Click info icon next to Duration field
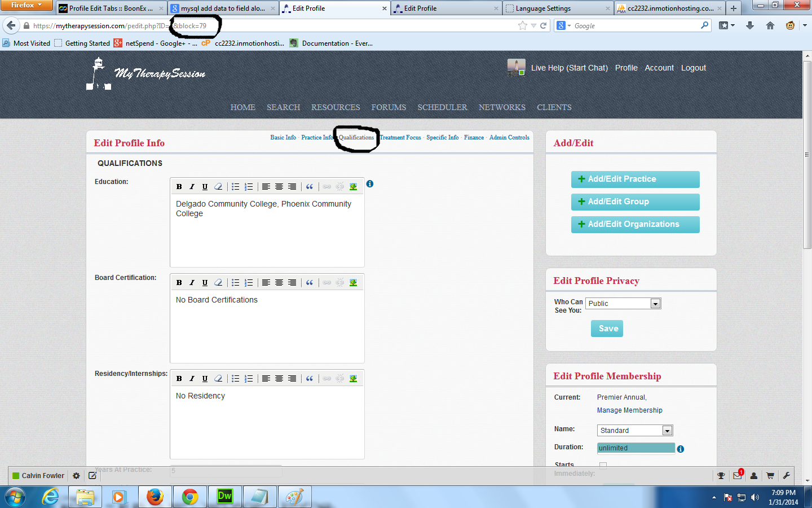Viewport: 812px width, 508px height. [681, 449]
